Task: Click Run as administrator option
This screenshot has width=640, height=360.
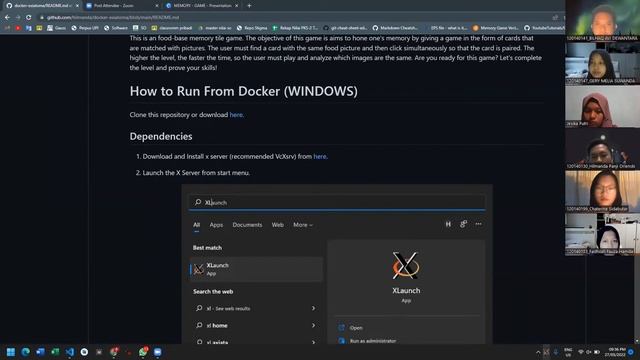Action: (373, 341)
